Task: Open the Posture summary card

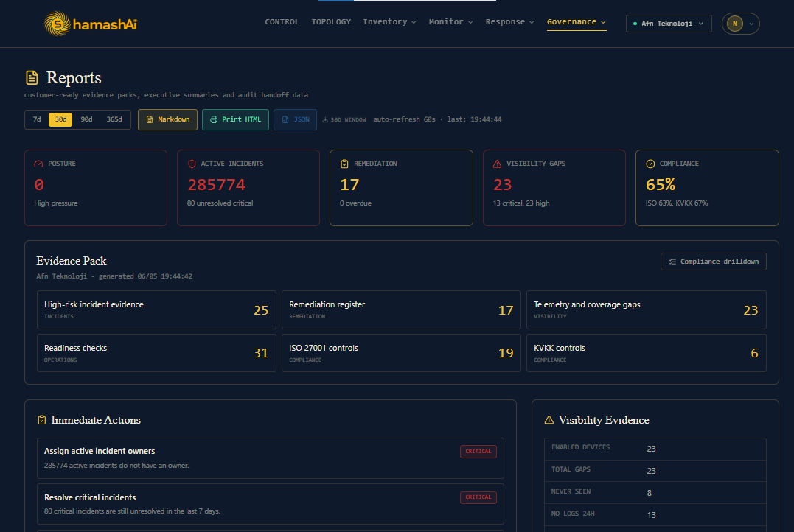Action: click(x=96, y=188)
